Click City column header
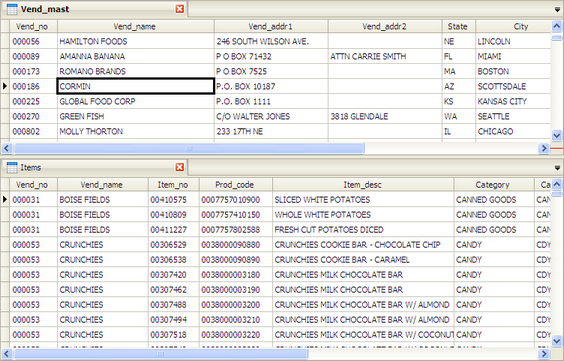This screenshot has height=361, width=564. (513, 27)
